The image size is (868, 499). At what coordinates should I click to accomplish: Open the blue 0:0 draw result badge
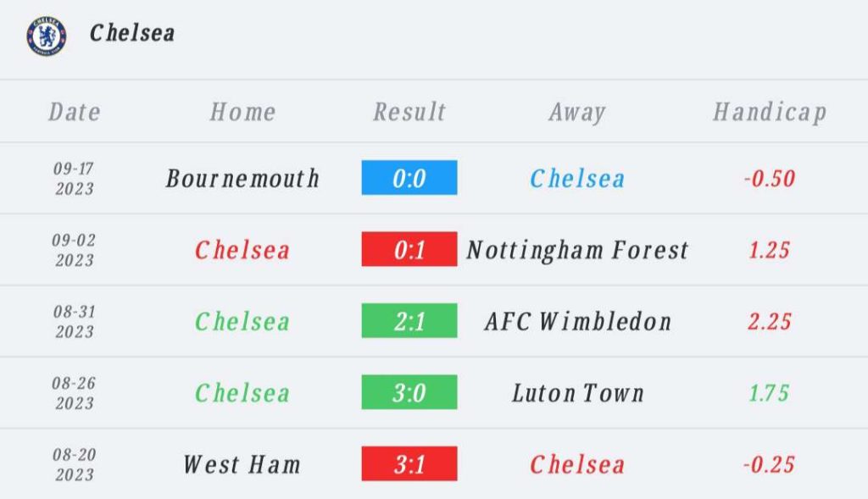pos(409,178)
